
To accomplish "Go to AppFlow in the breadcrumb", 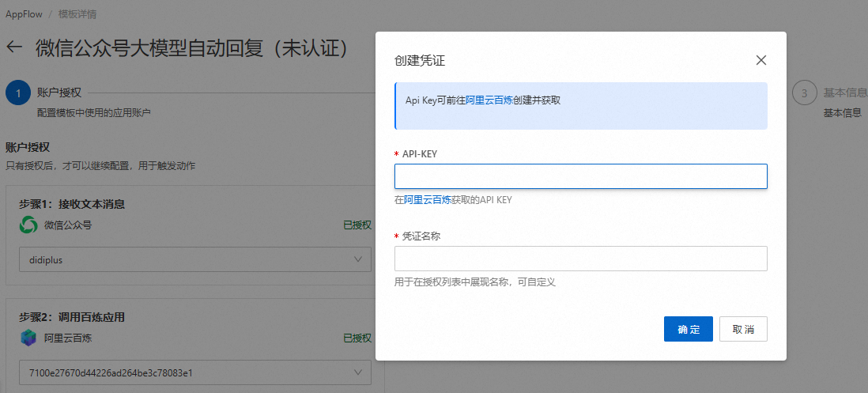I will (x=24, y=14).
